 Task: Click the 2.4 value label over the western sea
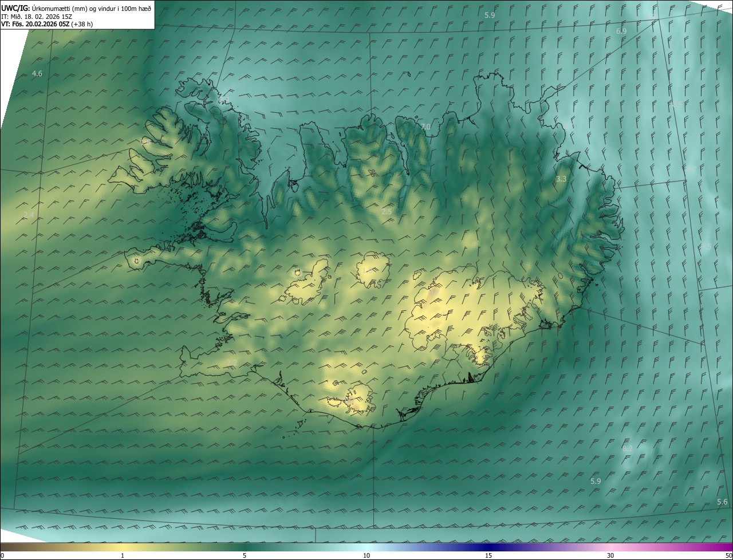pyautogui.click(x=29, y=215)
